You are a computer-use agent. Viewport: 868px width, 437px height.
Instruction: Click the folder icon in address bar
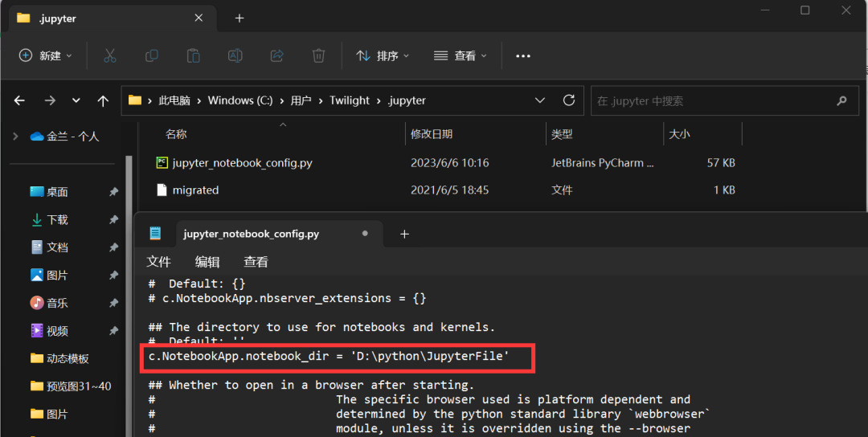(134, 100)
